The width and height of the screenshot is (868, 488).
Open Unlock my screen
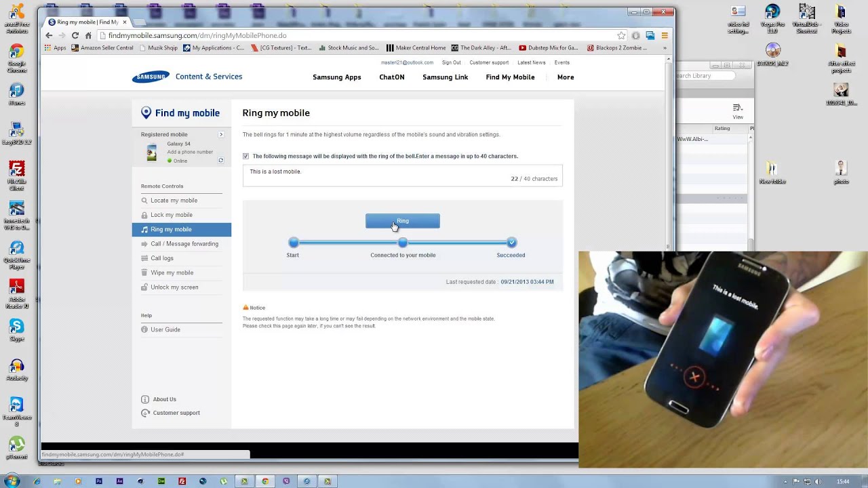(174, 287)
